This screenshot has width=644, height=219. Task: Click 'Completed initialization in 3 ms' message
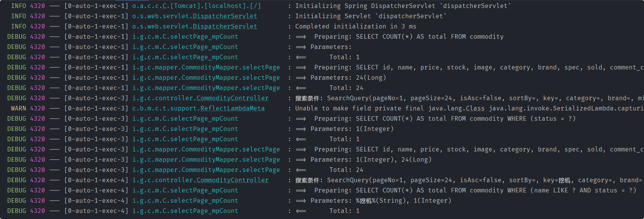pyautogui.click(x=356, y=27)
